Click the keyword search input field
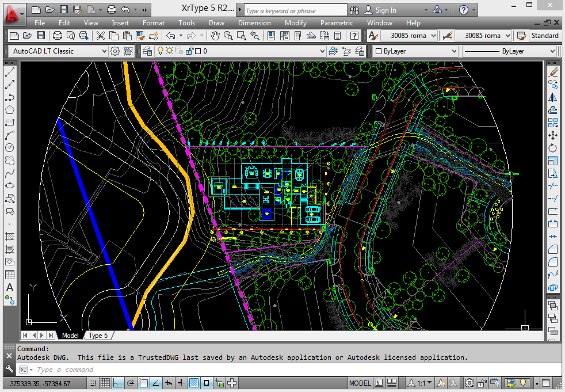The height and width of the screenshot is (392, 565). click(x=296, y=10)
